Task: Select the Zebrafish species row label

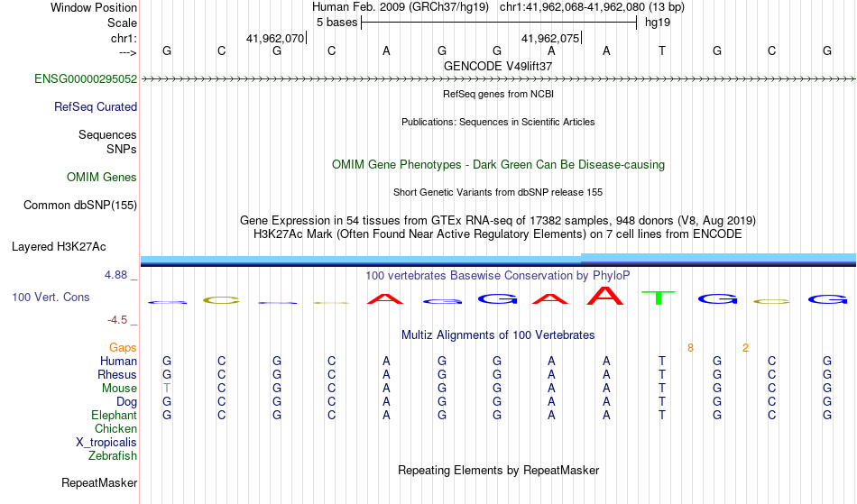Action: pos(113,456)
